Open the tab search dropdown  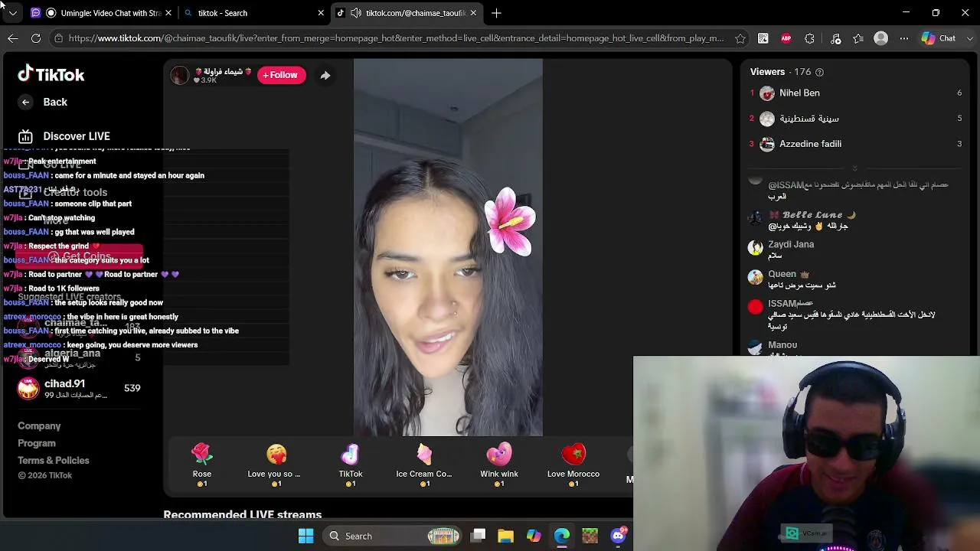(12, 13)
